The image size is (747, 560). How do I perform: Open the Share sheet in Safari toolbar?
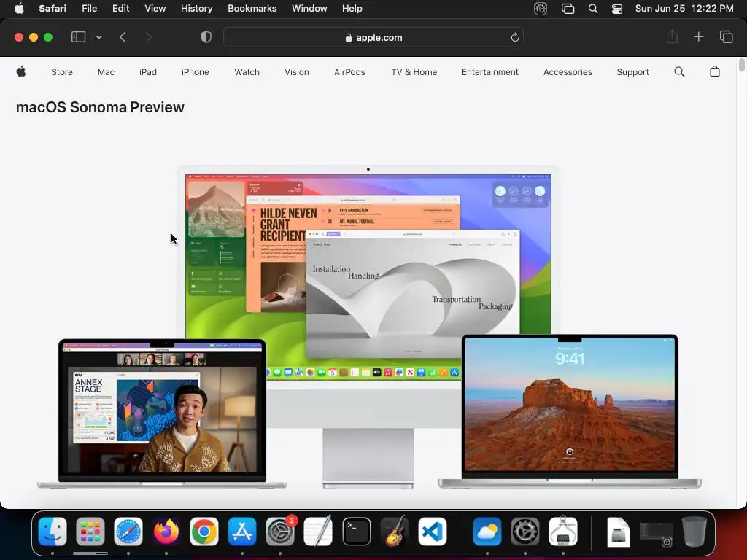click(x=672, y=36)
